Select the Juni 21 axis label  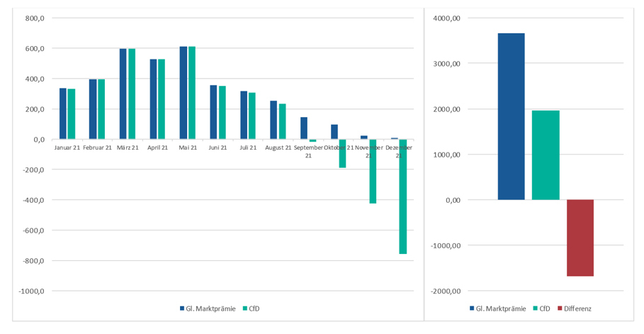coord(218,147)
